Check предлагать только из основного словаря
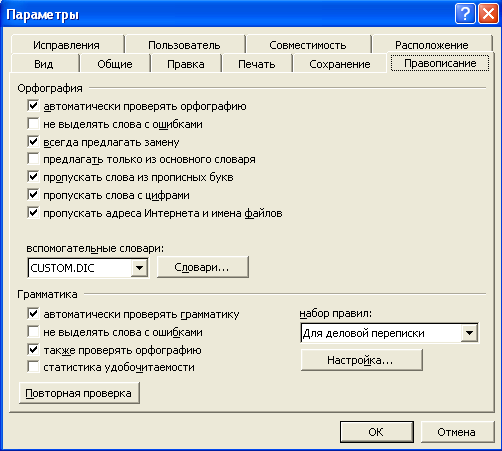 (x=33, y=159)
